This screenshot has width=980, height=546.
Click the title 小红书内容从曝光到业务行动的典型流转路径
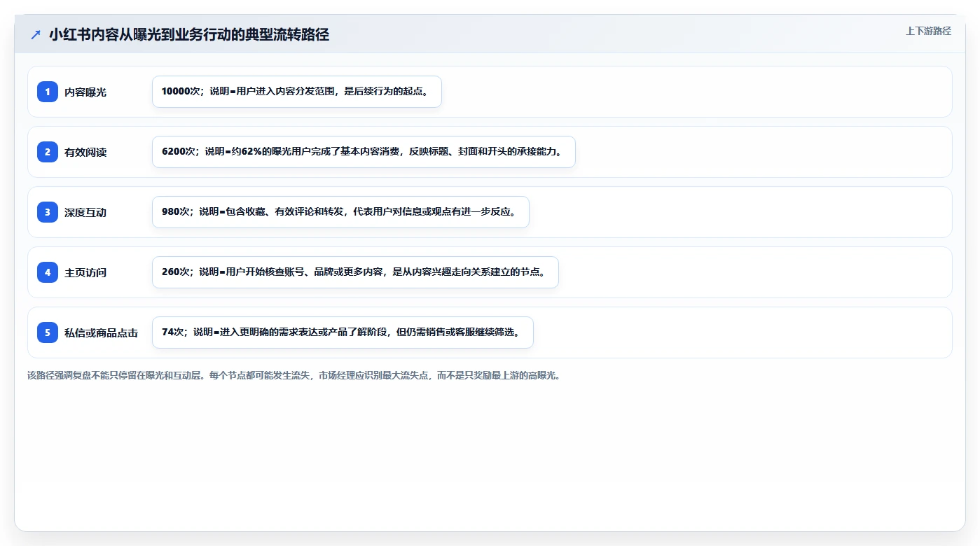click(189, 34)
